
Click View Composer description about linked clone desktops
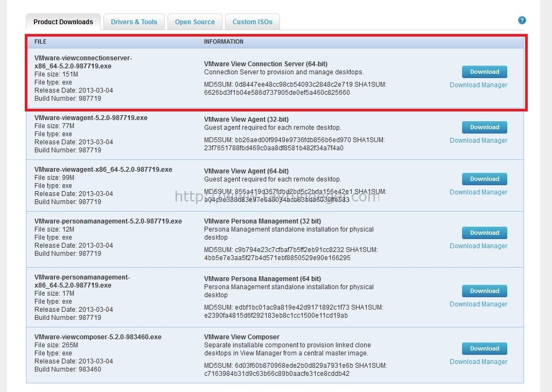click(x=287, y=349)
